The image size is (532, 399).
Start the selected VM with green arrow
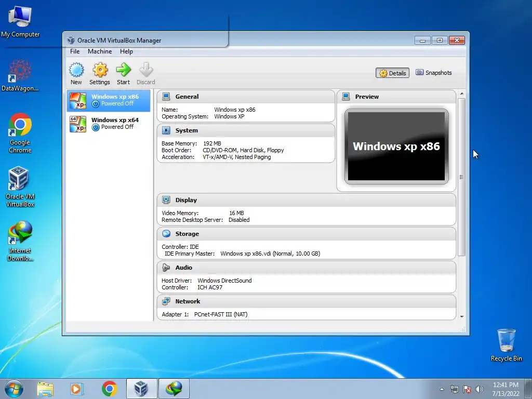pos(124,70)
